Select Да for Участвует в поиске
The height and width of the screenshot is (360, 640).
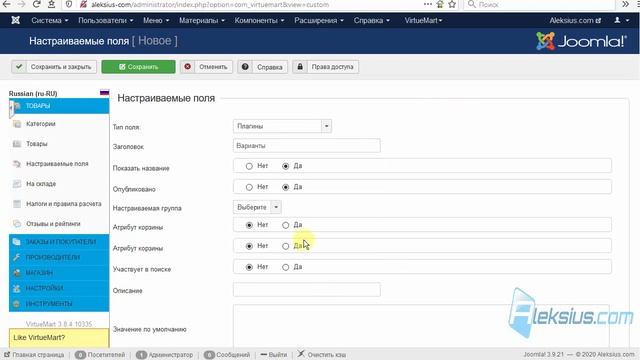(x=285, y=267)
